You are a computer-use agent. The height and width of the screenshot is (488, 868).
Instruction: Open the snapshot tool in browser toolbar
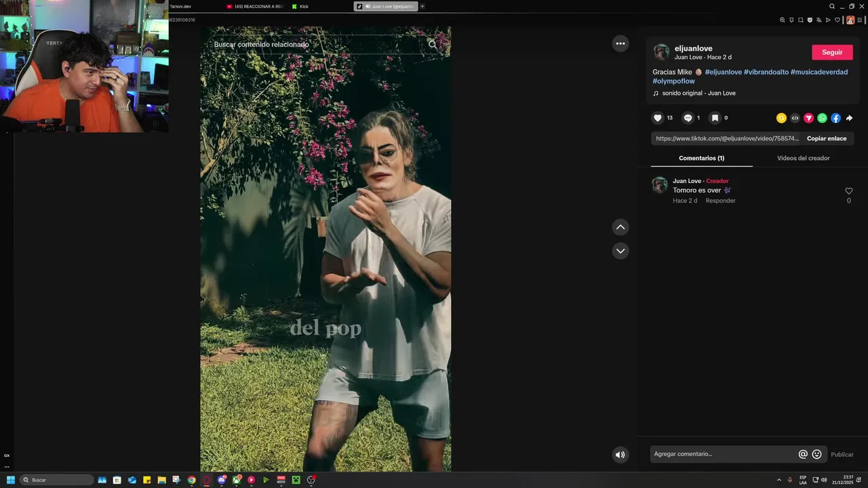800,20
